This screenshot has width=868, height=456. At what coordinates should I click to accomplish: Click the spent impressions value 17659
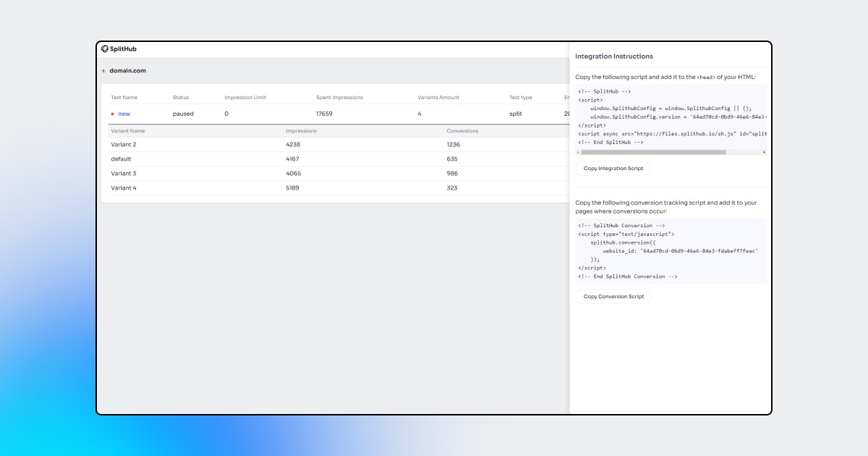coord(324,114)
